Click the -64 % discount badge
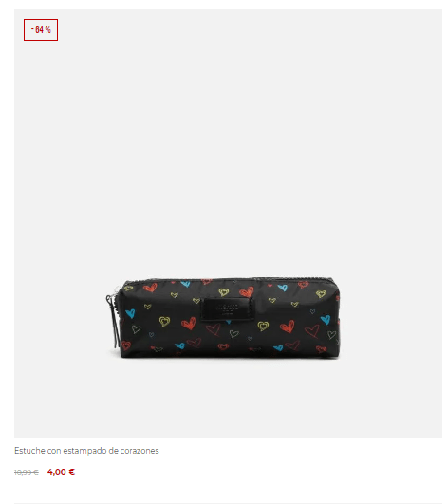Image resolution: width=447 pixels, height=504 pixels. point(41,29)
